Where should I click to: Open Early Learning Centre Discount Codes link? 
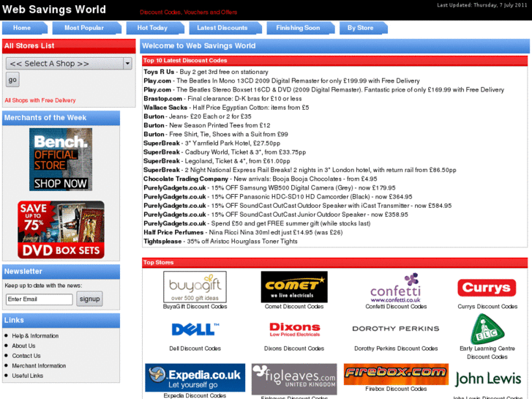point(487,353)
